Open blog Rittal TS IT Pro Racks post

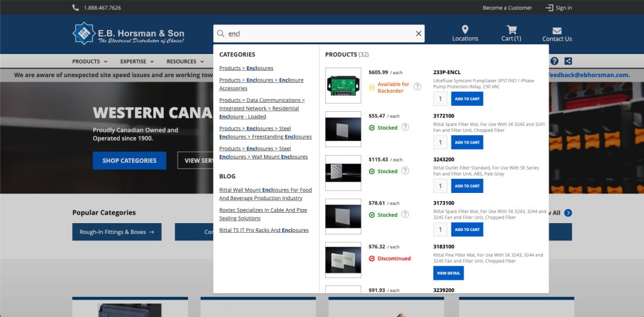pyautogui.click(x=263, y=230)
